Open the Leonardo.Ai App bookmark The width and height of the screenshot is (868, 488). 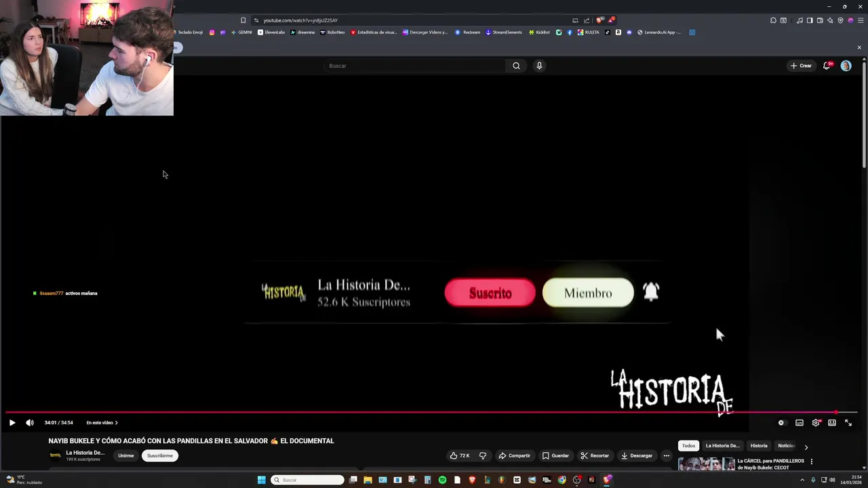tap(659, 33)
